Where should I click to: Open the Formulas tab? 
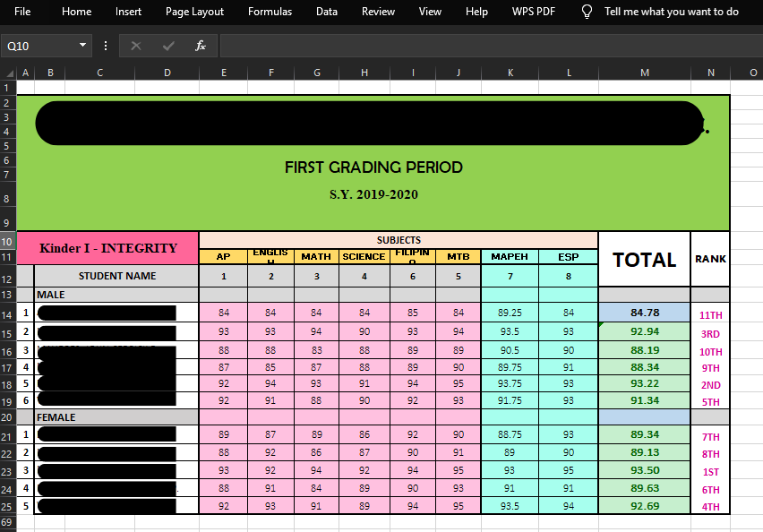click(x=270, y=12)
